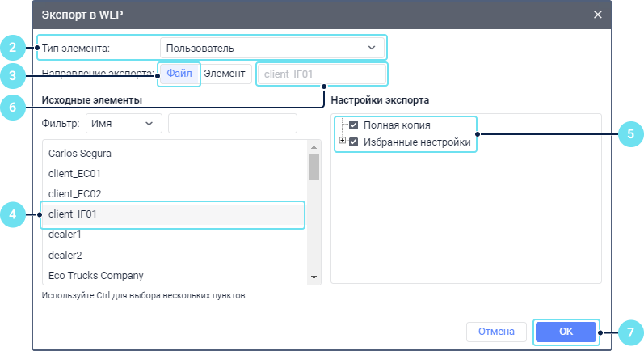Viewport: 644px width, 351px height.
Task: Select client_IF01 in the source list
Action: point(73,214)
